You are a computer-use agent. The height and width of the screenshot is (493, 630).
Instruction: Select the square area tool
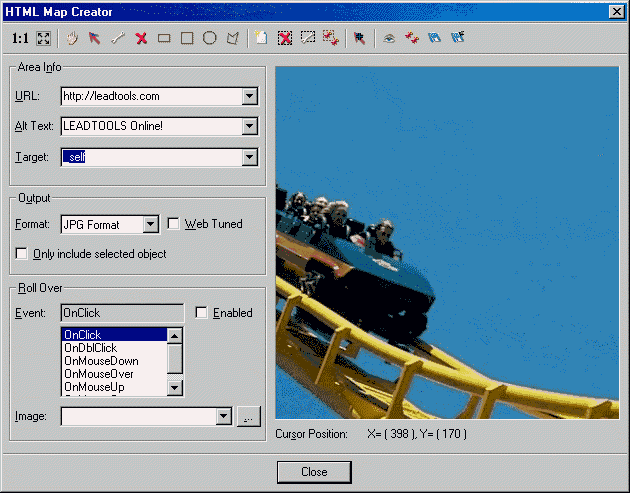pyautogui.click(x=187, y=39)
